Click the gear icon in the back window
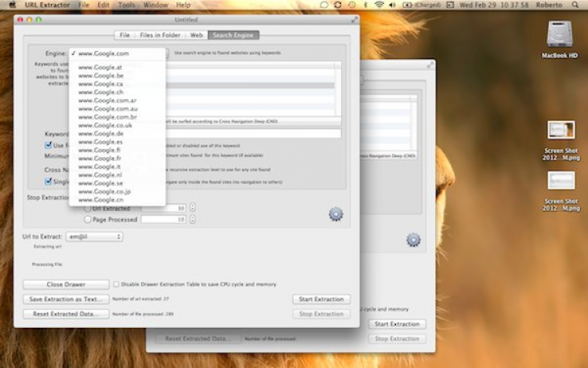 tap(413, 239)
